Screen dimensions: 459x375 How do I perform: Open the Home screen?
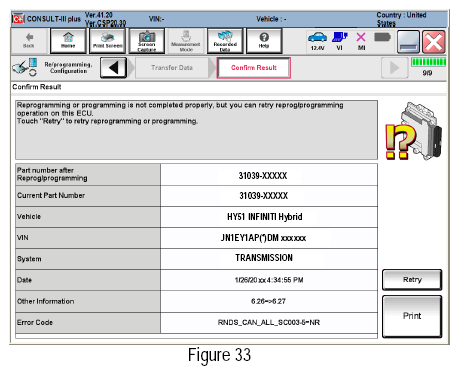[68, 41]
